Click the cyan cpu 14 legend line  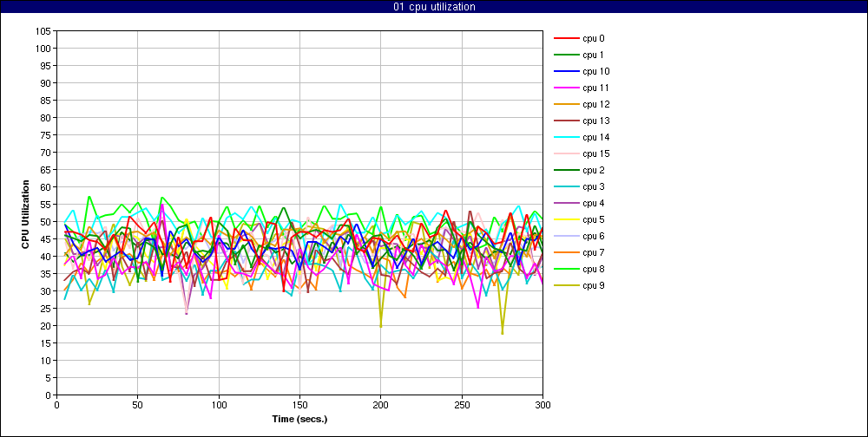pos(566,137)
